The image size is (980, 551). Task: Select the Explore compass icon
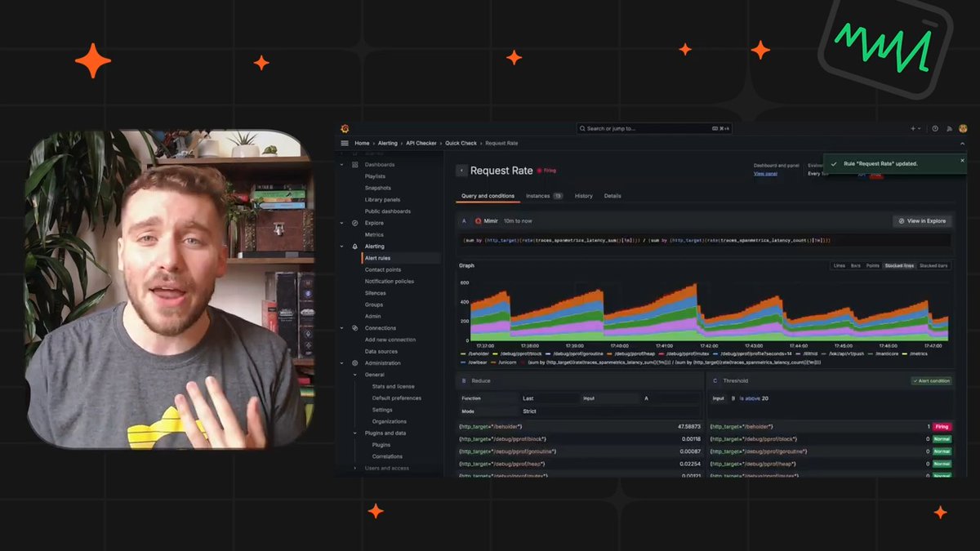pos(355,223)
